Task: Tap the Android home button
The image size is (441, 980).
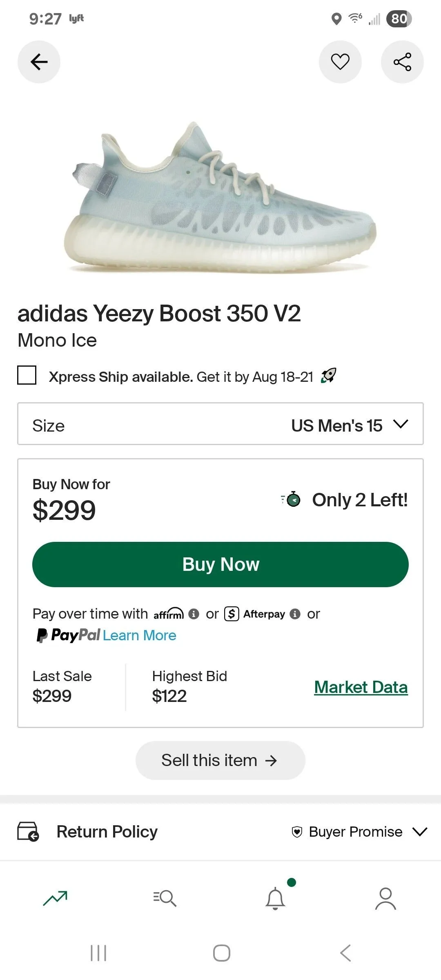Action: 222,953
